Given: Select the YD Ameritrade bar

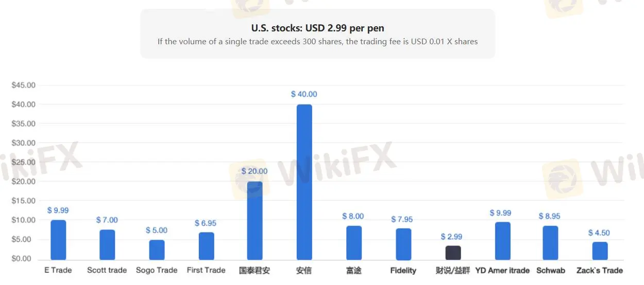Looking at the screenshot, I should (x=502, y=241).
